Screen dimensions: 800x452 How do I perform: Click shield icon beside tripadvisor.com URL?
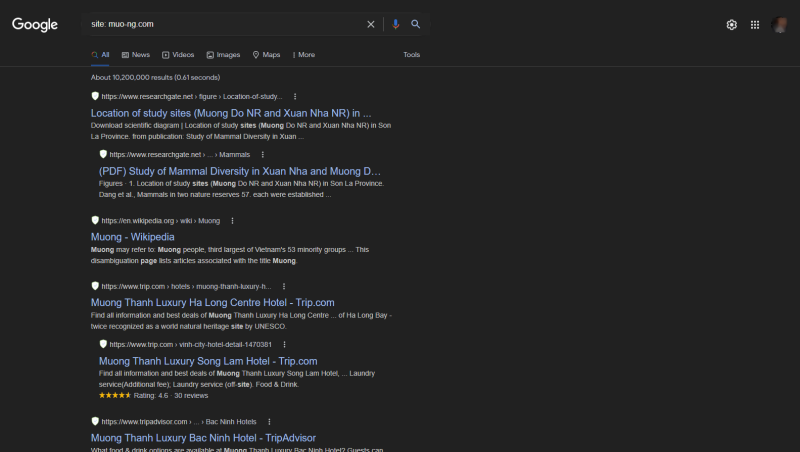click(x=95, y=421)
